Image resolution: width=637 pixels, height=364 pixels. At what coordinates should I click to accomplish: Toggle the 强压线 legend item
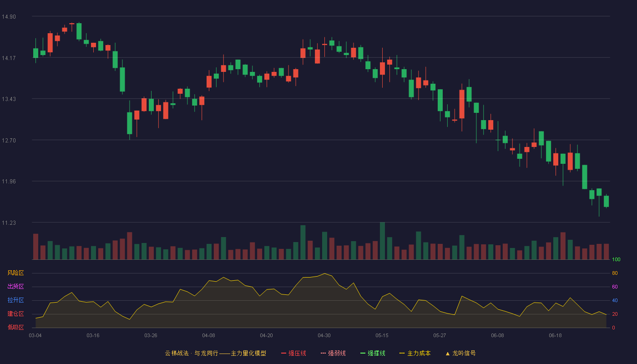point(293,353)
